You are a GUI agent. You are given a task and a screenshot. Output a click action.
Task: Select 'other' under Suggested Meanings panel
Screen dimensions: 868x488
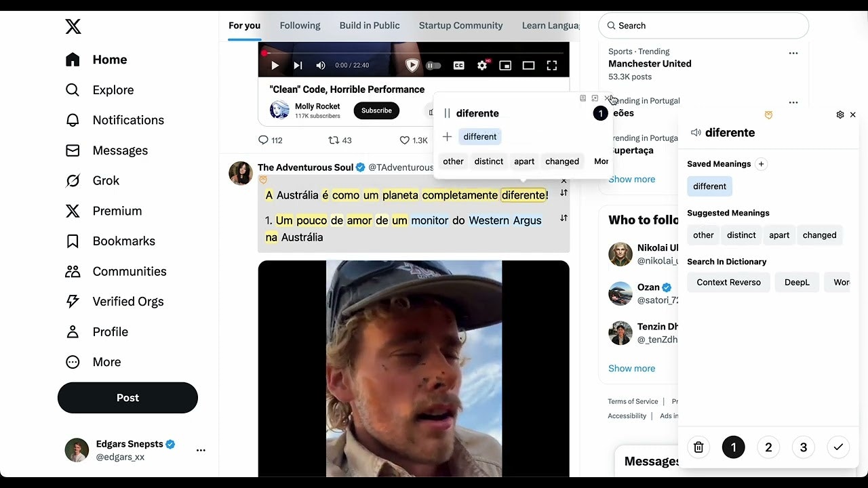(x=703, y=235)
